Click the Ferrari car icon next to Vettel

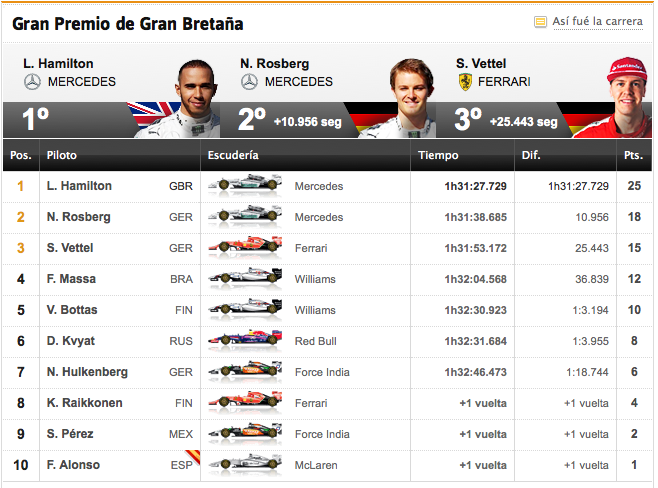click(245, 247)
